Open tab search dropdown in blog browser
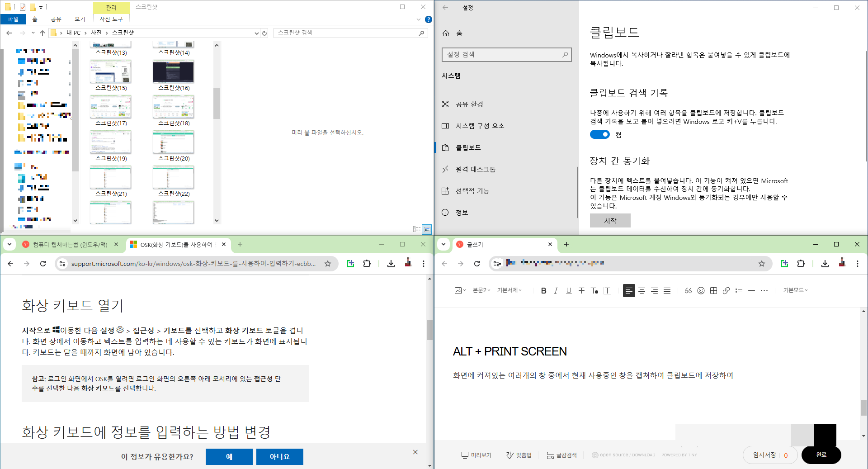Image resolution: width=868 pixels, height=469 pixels. pos(443,244)
